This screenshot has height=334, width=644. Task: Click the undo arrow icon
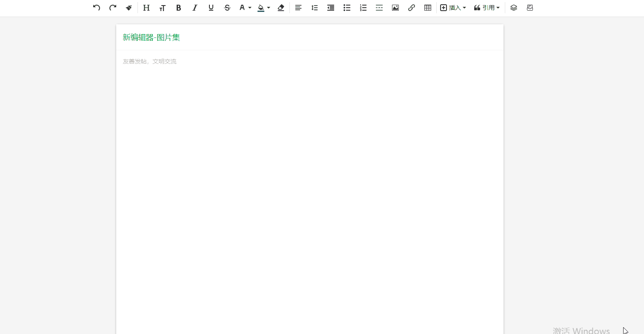coord(97,8)
